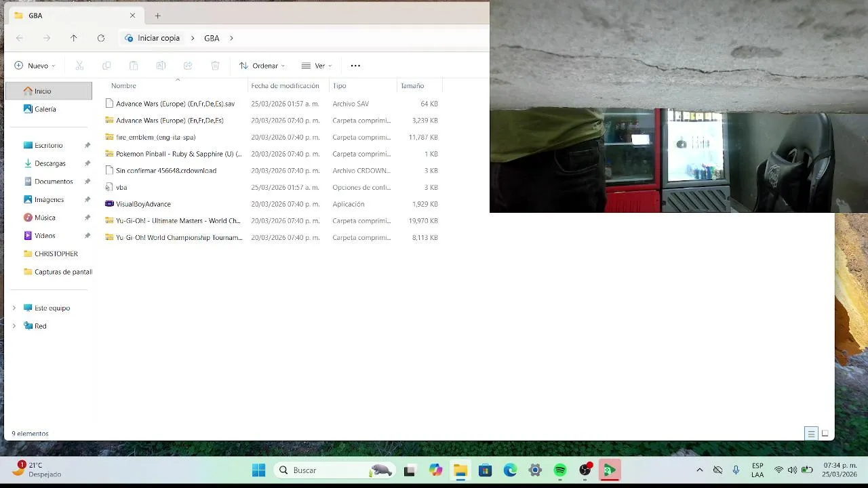Open Spotify from the taskbar
Image resolution: width=868 pixels, height=488 pixels.
tap(560, 470)
